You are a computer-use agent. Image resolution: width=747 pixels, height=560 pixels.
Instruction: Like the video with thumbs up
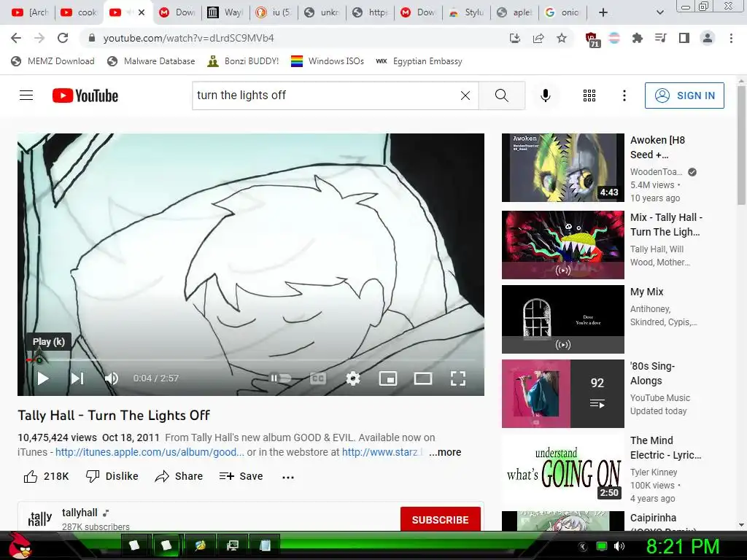pyautogui.click(x=46, y=476)
